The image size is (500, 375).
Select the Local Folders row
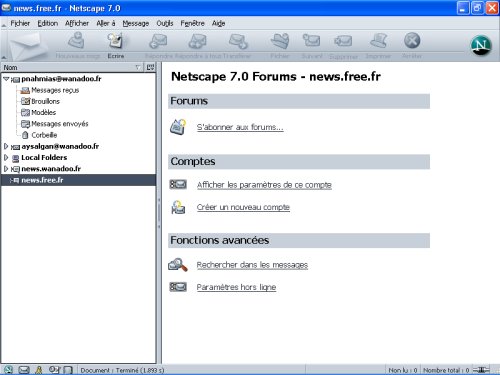point(79,157)
